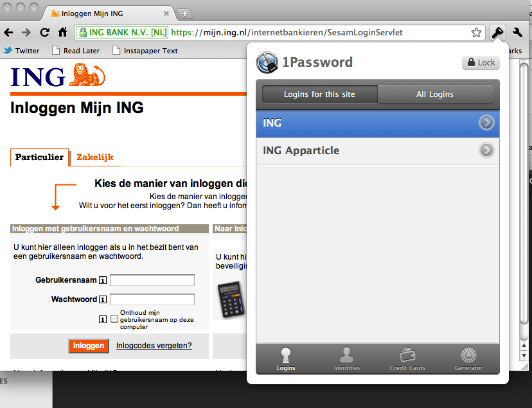Image resolution: width=532 pixels, height=408 pixels.
Task: Open the Identities section
Action: 347,359
